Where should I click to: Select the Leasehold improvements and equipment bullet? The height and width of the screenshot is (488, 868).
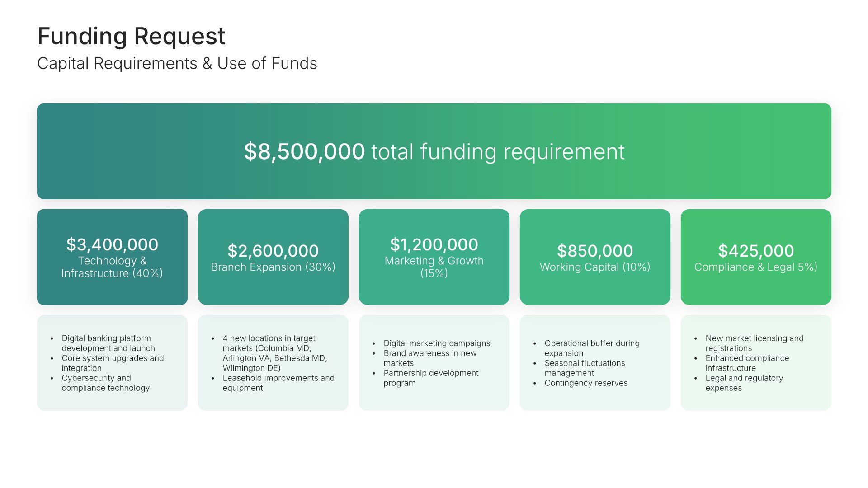pos(278,383)
